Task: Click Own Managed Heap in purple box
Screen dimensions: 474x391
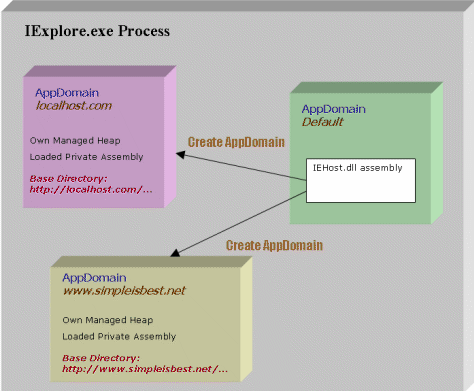Action: click(75, 141)
